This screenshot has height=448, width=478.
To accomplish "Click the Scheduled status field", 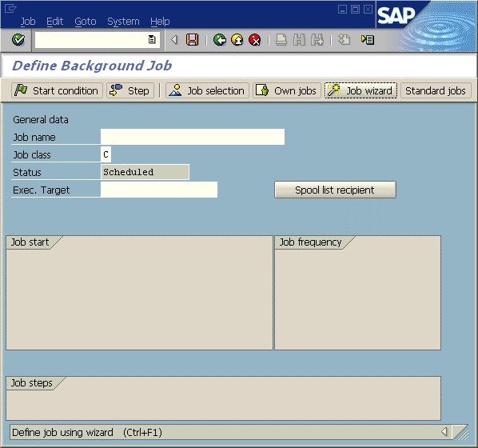I will 145,172.
